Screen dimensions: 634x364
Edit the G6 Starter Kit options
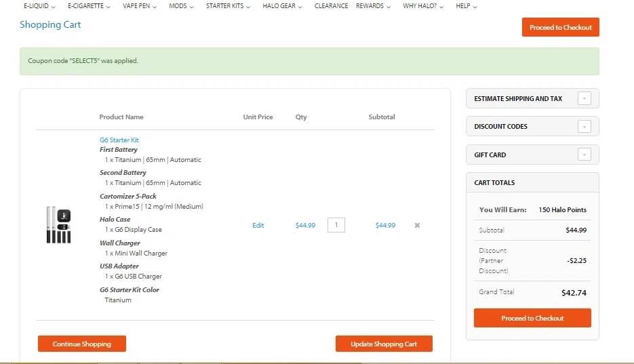coord(258,226)
